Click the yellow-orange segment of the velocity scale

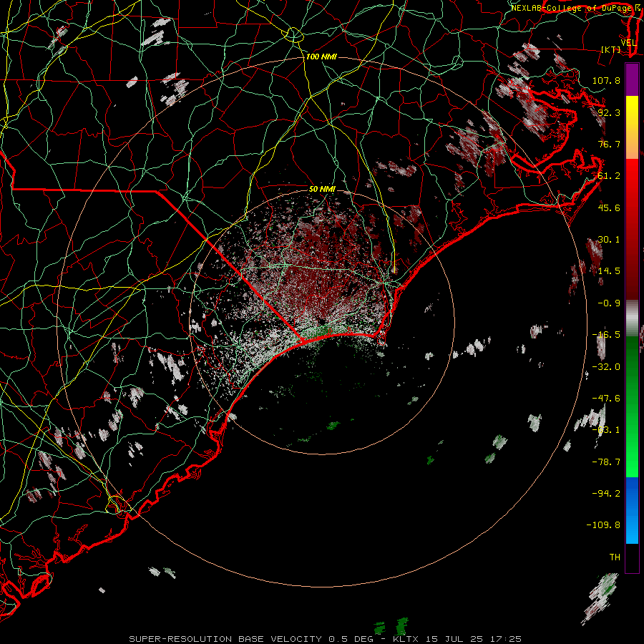tap(632, 127)
